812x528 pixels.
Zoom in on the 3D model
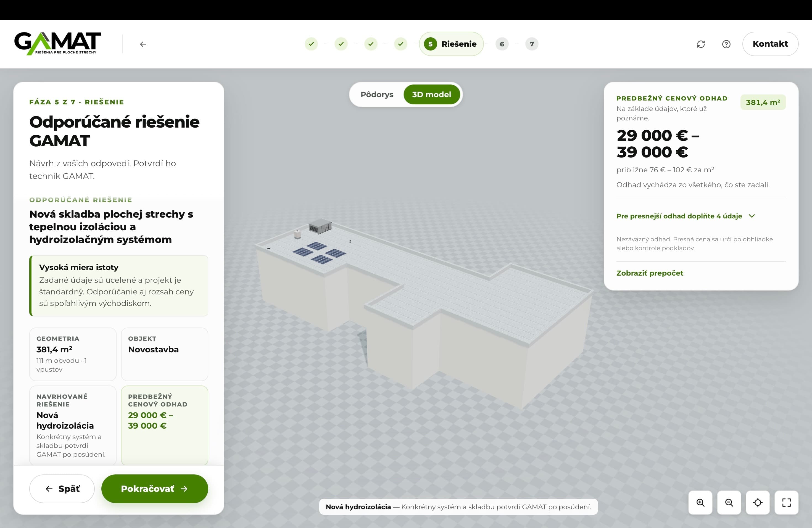click(700, 502)
